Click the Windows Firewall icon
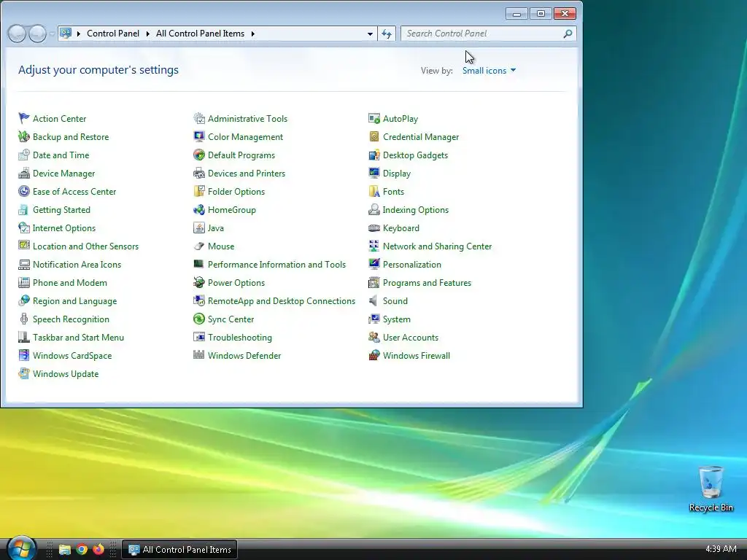Viewport: 747px width, 560px height. tap(374, 355)
